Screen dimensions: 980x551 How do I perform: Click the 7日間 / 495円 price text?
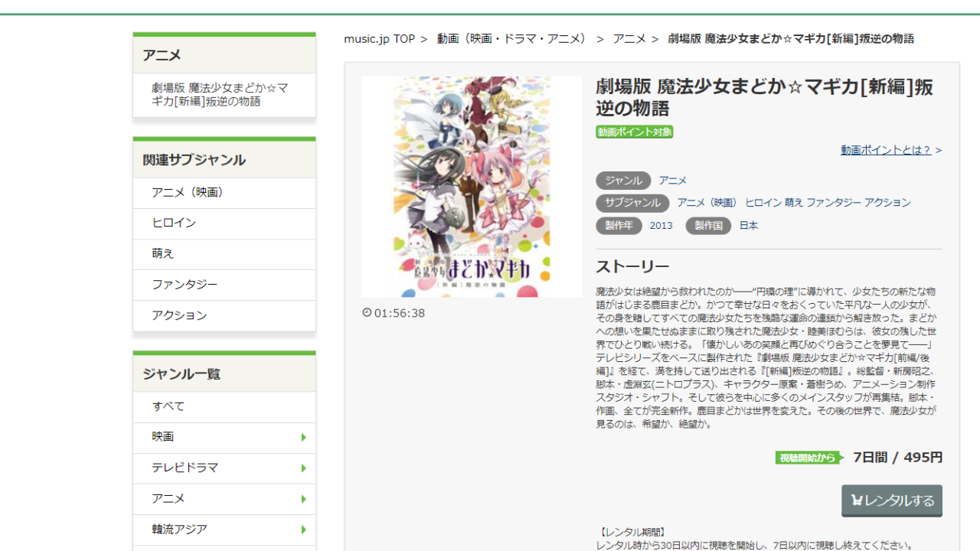(x=897, y=458)
